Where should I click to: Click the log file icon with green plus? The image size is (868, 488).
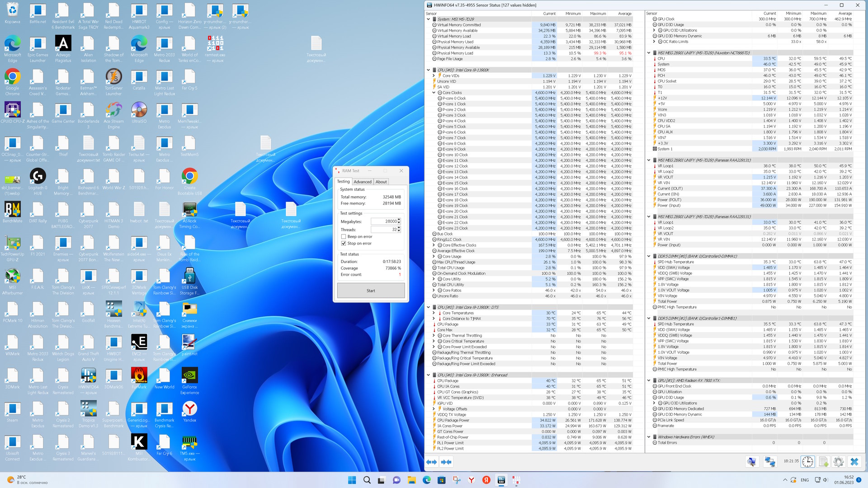[823, 462]
